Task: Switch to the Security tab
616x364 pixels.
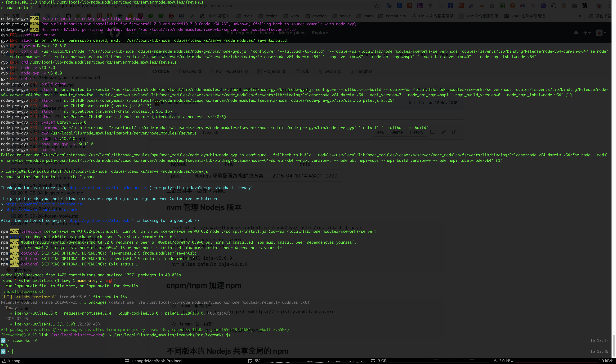Action: click(330, 71)
